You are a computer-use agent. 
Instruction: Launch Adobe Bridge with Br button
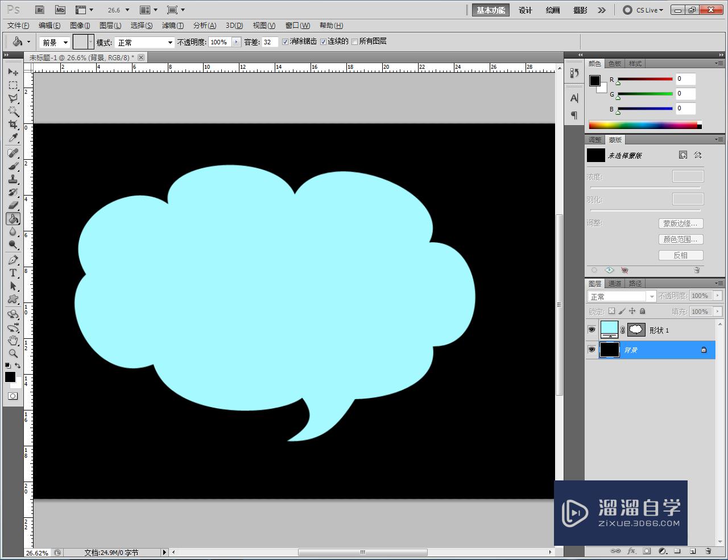[39, 10]
